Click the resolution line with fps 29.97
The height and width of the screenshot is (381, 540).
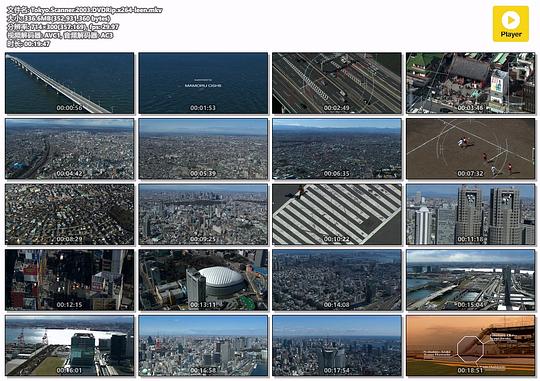coord(63,27)
